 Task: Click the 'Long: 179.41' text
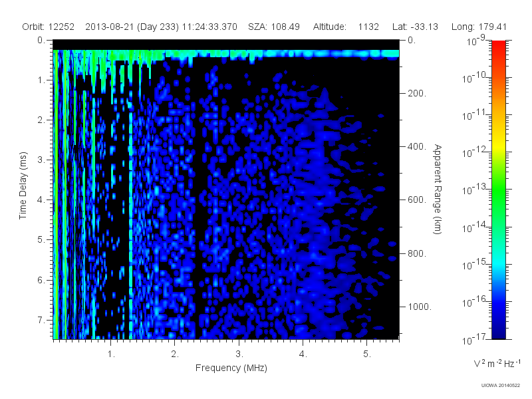(479, 27)
